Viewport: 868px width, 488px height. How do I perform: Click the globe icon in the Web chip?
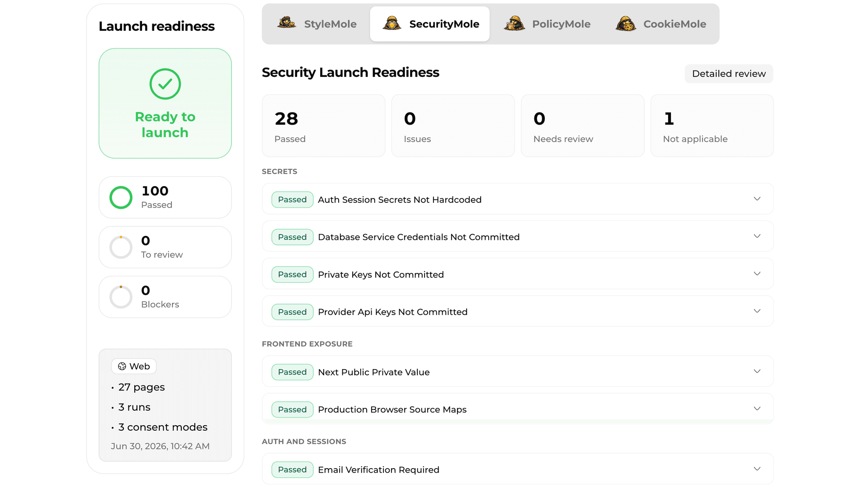click(x=122, y=366)
